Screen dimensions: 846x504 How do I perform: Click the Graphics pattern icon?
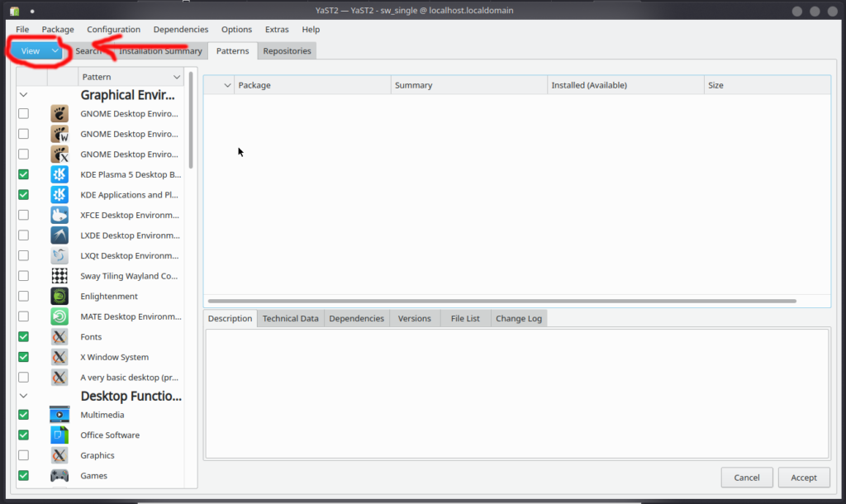(x=59, y=455)
